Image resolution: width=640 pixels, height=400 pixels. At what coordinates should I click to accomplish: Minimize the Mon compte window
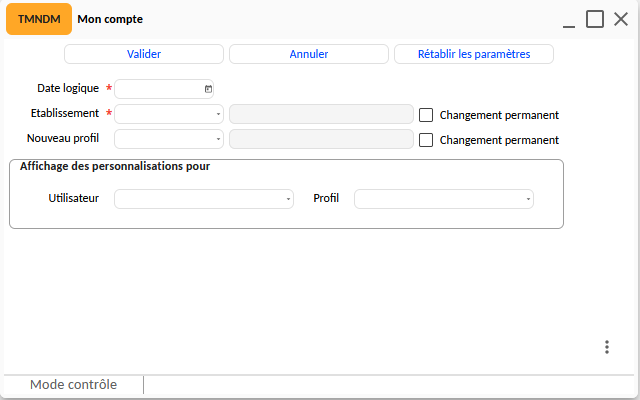[569, 20]
